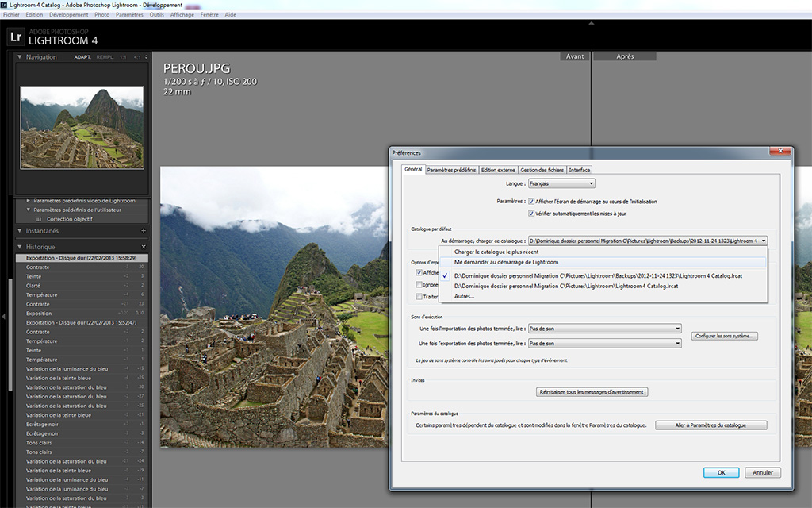Open the Edition menu
The image size is (812, 508).
[x=34, y=15]
